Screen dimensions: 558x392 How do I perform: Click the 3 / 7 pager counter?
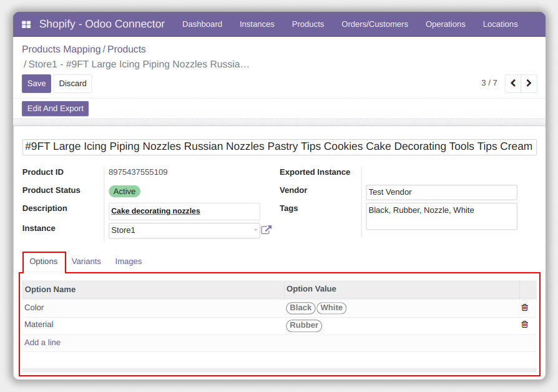coord(489,83)
